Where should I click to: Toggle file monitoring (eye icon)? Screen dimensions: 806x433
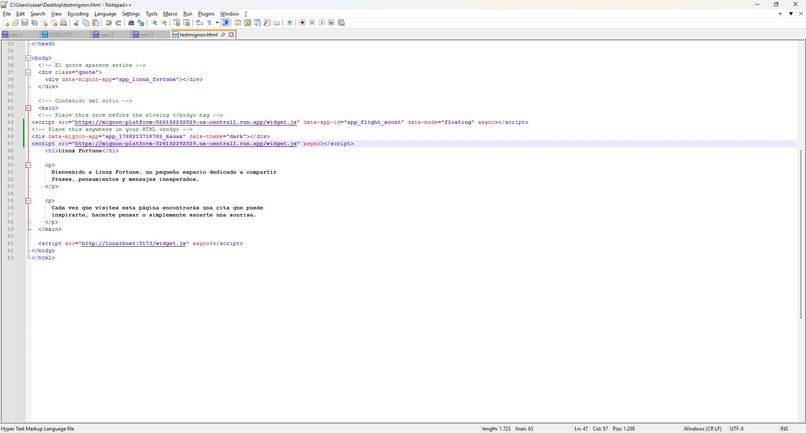pos(289,23)
